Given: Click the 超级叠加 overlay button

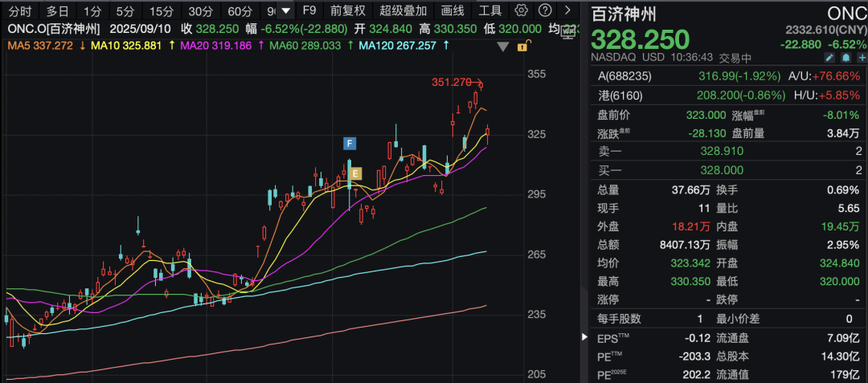Looking at the screenshot, I should tap(403, 10).
